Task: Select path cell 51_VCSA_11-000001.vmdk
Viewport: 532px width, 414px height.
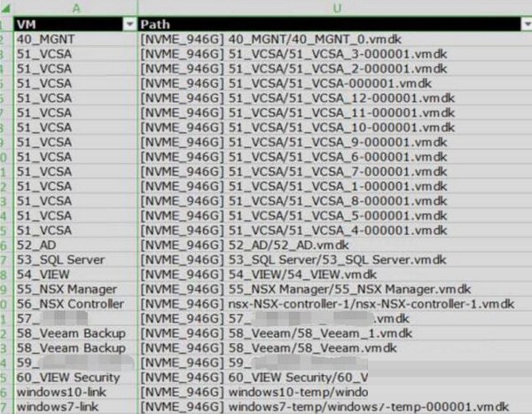Action: pos(335,113)
